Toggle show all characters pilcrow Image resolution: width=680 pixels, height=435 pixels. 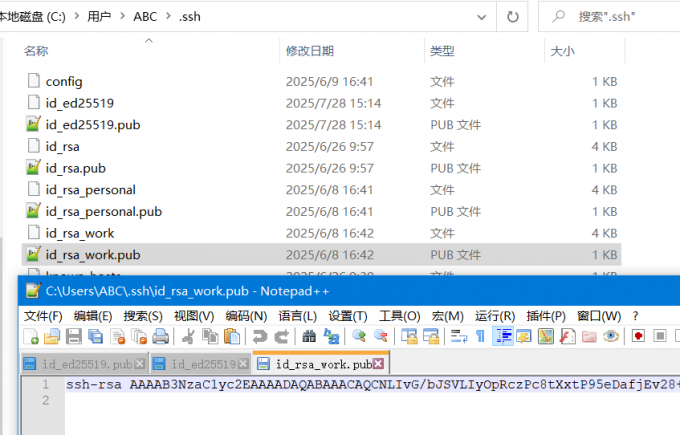click(481, 337)
